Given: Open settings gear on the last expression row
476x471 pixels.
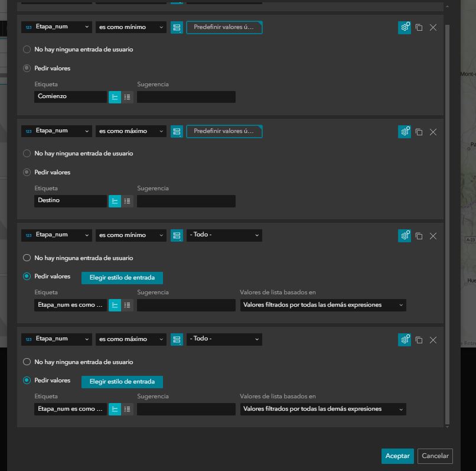Looking at the screenshot, I should (x=404, y=339).
